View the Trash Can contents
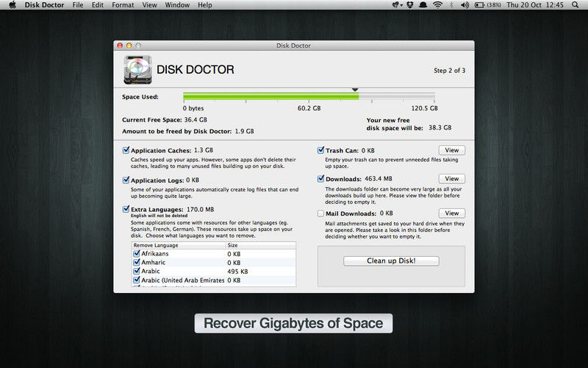The width and height of the screenshot is (588, 368). (x=452, y=150)
